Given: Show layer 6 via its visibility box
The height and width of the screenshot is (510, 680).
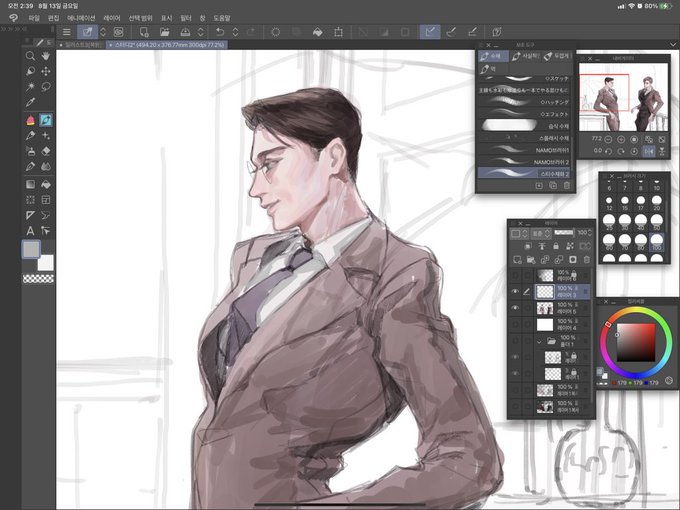Looking at the screenshot, I should (515, 275).
